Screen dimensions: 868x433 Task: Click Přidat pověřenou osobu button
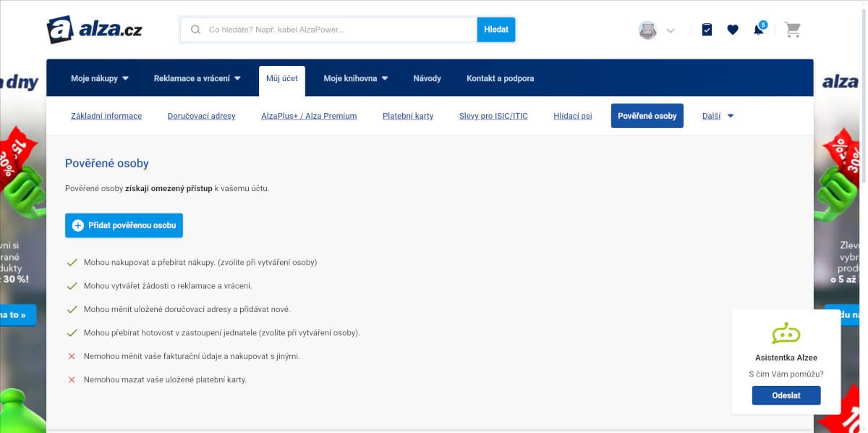[x=124, y=225]
